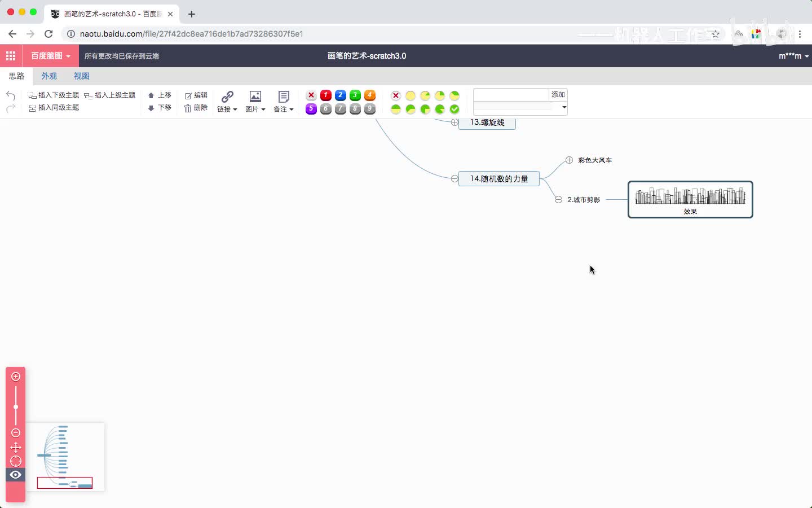Viewport: 812px width, 508px height.
Task: Move node down with 下移
Action: pyautogui.click(x=160, y=108)
